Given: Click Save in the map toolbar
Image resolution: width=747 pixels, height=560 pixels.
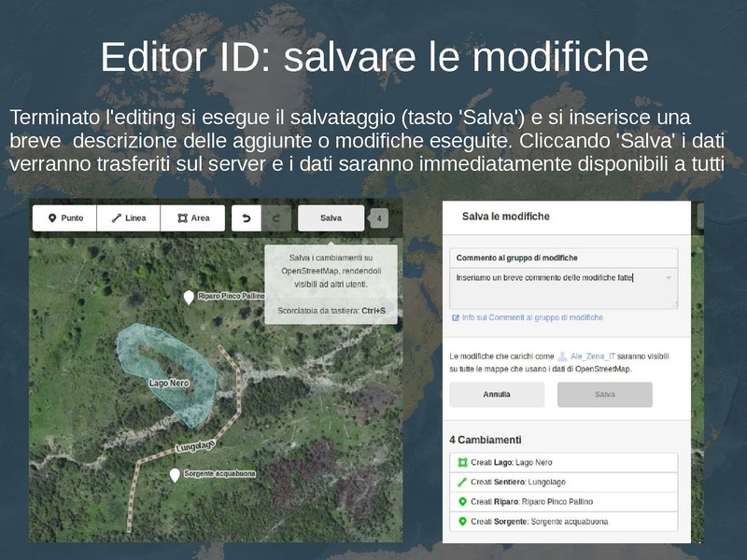Looking at the screenshot, I should [x=331, y=218].
